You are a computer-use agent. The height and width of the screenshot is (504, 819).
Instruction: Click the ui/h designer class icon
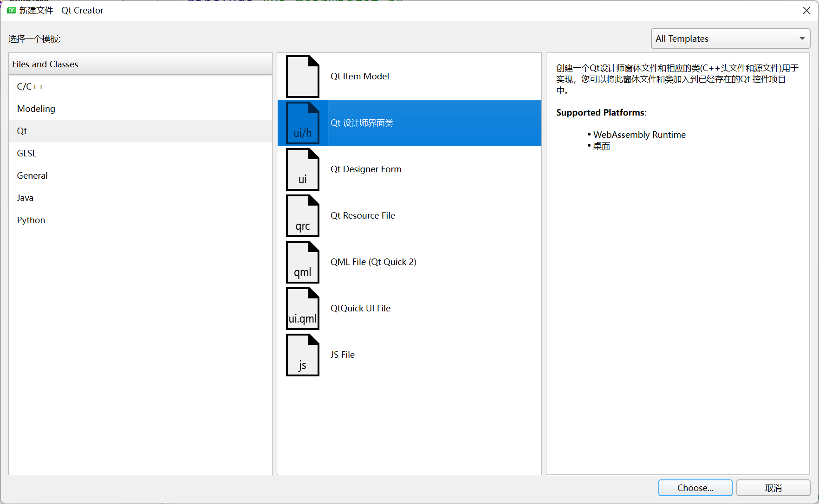tap(303, 123)
